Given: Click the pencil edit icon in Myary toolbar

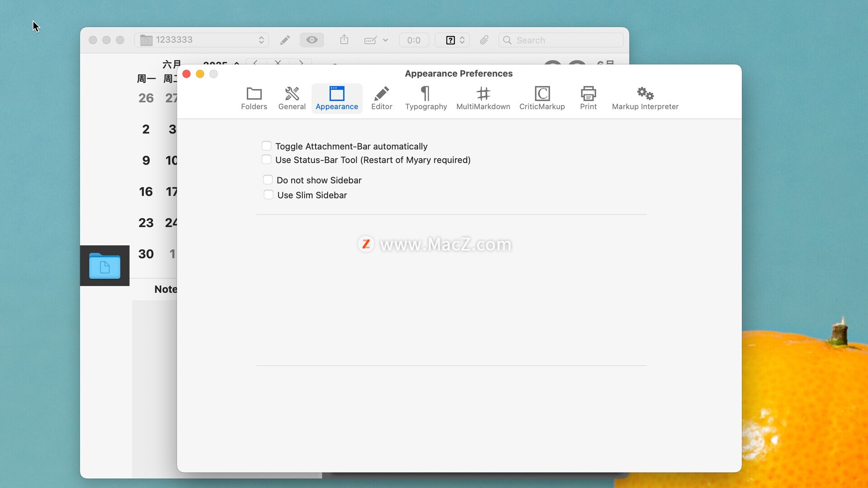Looking at the screenshot, I should coord(285,40).
